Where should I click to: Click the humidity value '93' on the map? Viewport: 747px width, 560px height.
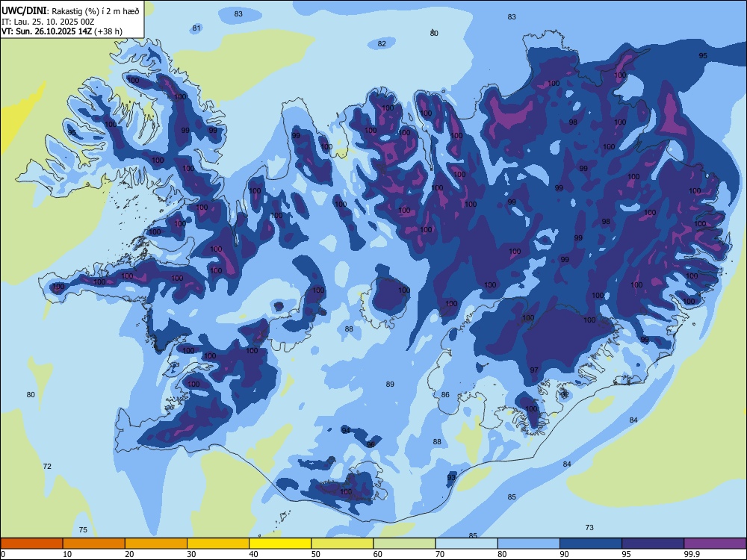click(452, 477)
